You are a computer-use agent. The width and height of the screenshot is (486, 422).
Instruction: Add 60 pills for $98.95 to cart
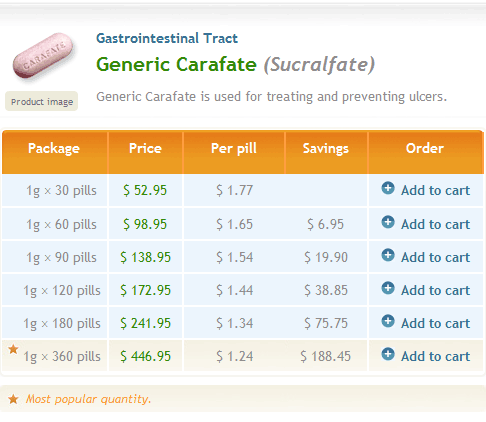[x=435, y=224]
